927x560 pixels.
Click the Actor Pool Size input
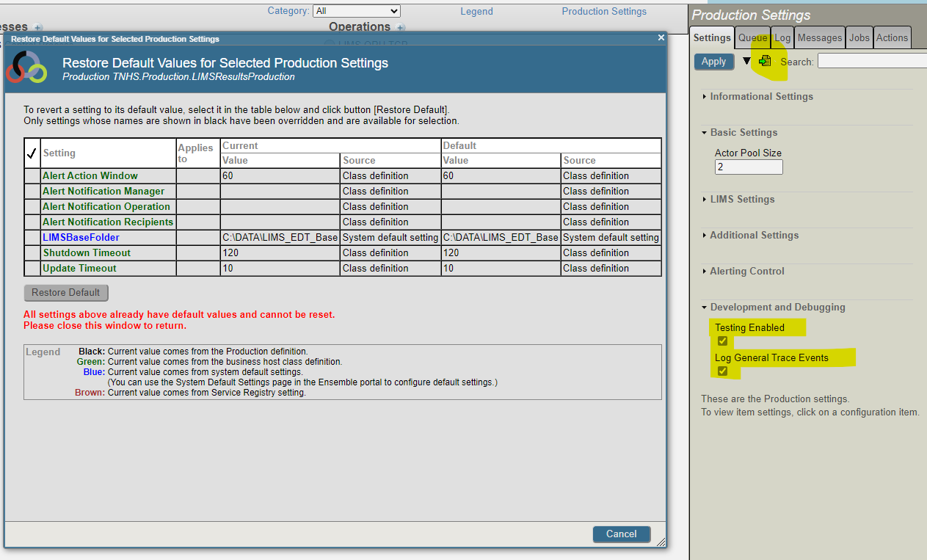tap(749, 167)
